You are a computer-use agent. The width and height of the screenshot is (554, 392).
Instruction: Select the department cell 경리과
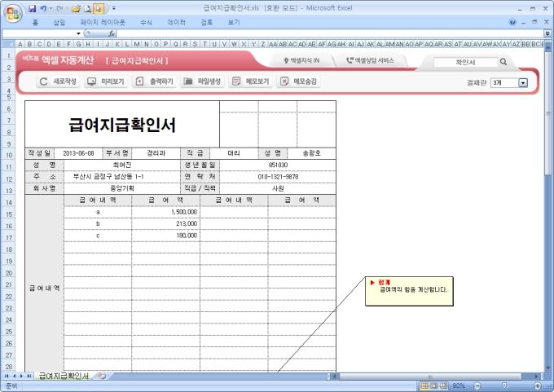pyautogui.click(x=156, y=153)
